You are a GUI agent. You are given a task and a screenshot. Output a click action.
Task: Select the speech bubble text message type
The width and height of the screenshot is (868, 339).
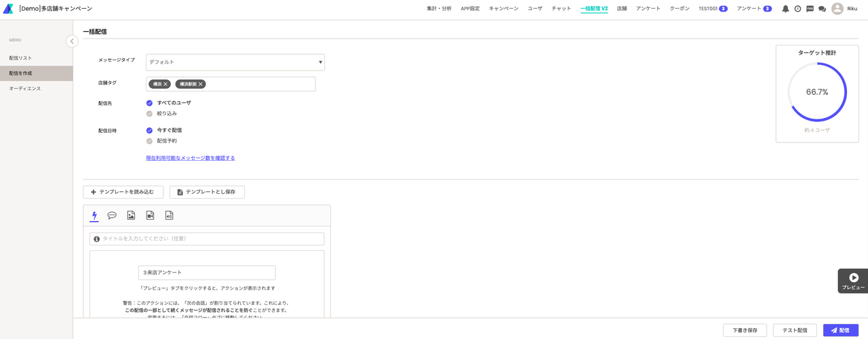pos(112,216)
